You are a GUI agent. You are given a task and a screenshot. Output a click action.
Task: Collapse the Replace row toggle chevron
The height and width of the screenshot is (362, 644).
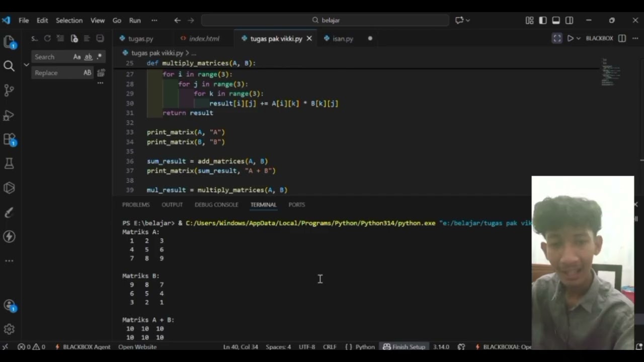point(26,64)
